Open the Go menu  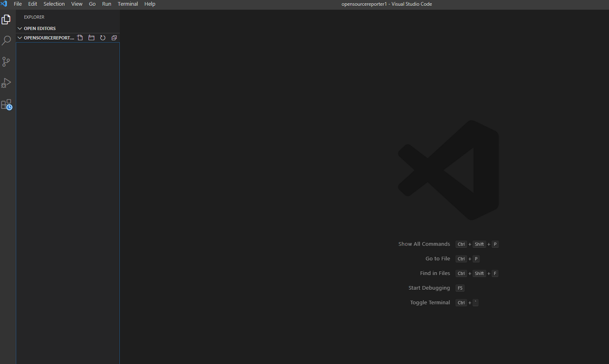pos(92,4)
